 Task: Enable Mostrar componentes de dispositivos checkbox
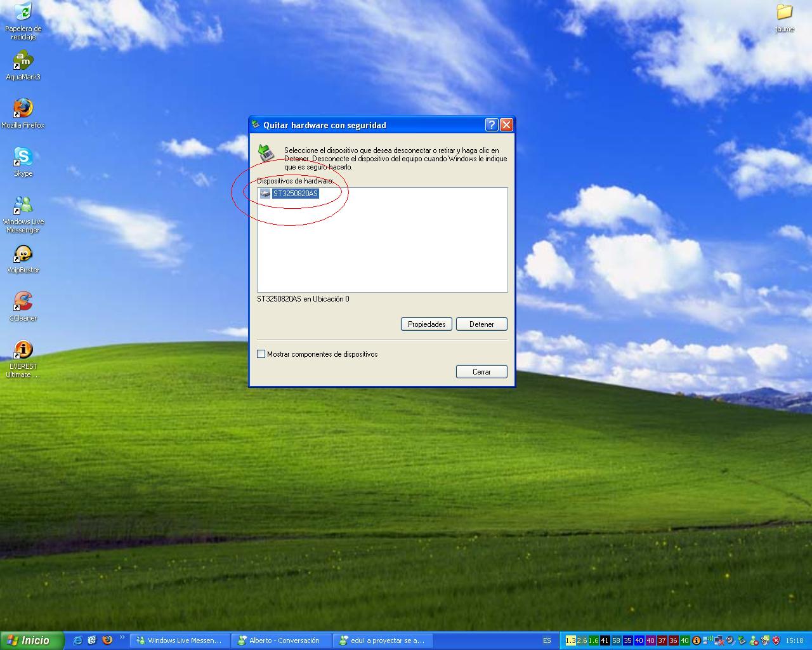[261, 354]
